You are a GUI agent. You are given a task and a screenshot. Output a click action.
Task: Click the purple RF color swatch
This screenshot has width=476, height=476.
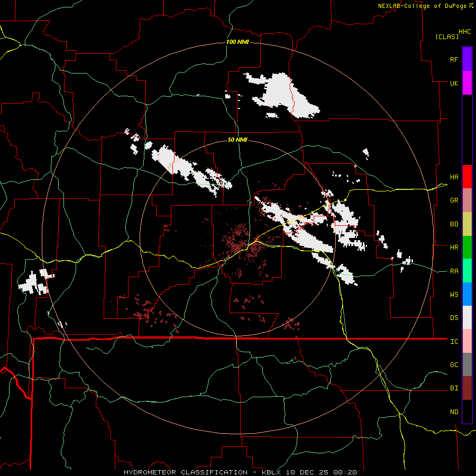pos(467,59)
